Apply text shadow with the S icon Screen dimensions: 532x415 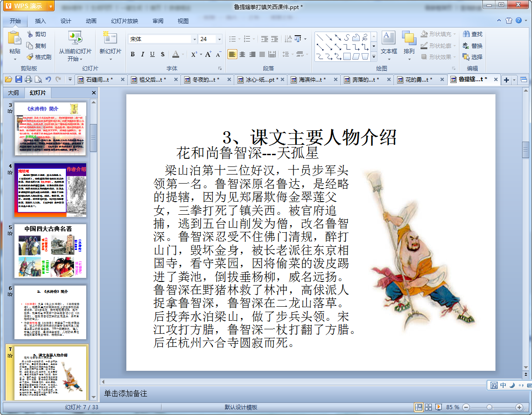coord(162,54)
